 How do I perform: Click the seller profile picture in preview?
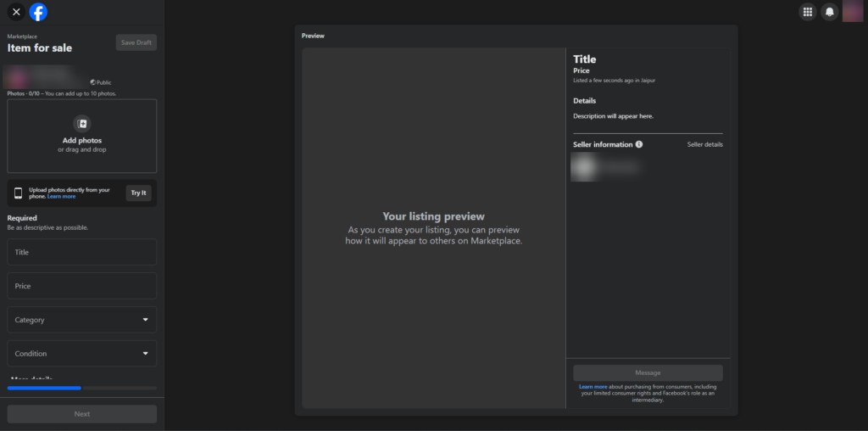[x=583, y=168]
